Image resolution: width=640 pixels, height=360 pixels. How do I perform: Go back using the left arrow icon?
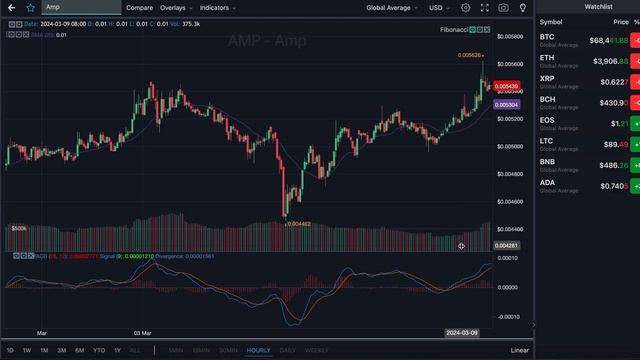(11, 8)
